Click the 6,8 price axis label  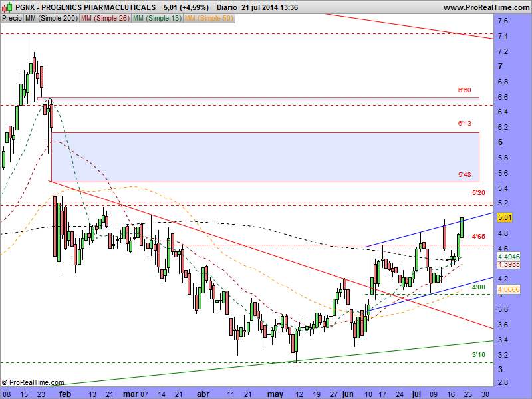click(x=503, y=82)
